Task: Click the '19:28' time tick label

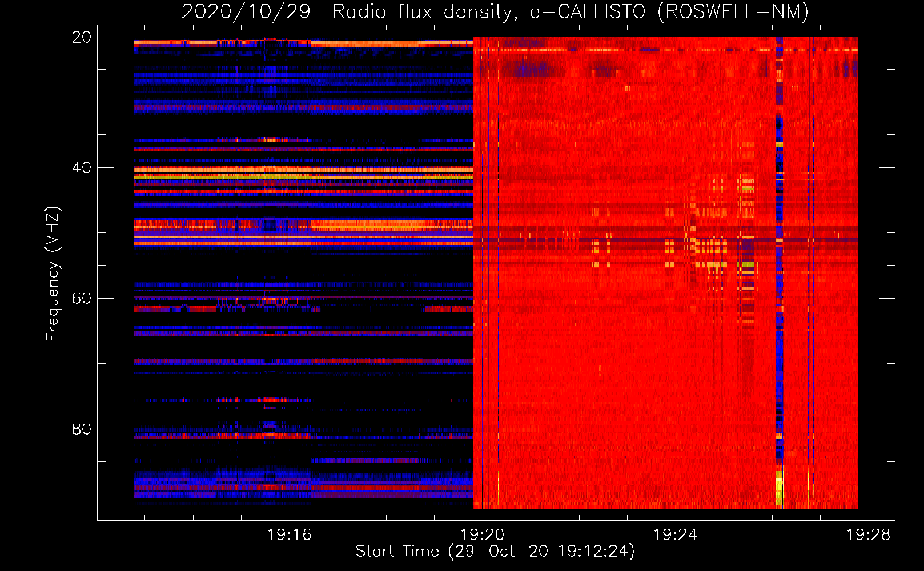Action: click(869, 534)
